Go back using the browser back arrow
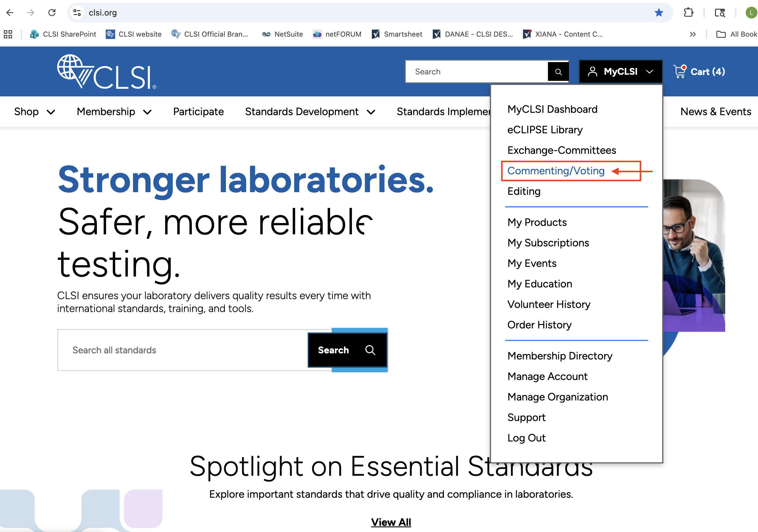Screen dimensions: 758x532 pos(10,13)
